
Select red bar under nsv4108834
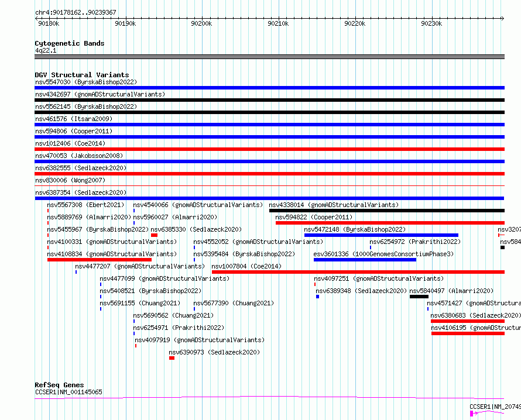point(100,260)
